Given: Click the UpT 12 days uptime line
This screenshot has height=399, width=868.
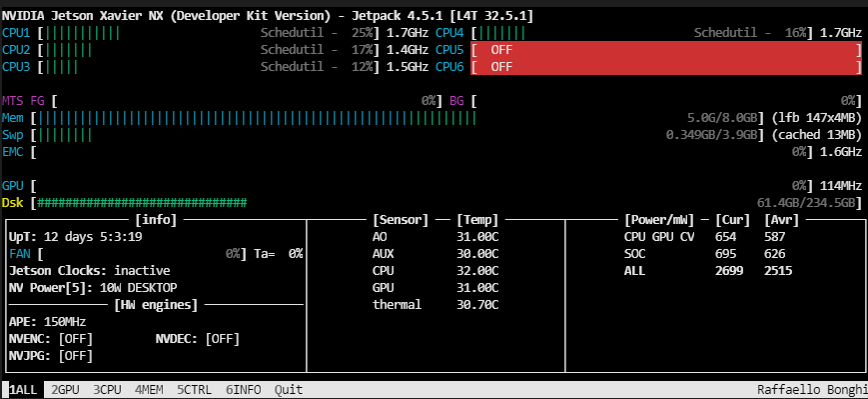Looking at the screenshot, I should [x=76, y=237].
